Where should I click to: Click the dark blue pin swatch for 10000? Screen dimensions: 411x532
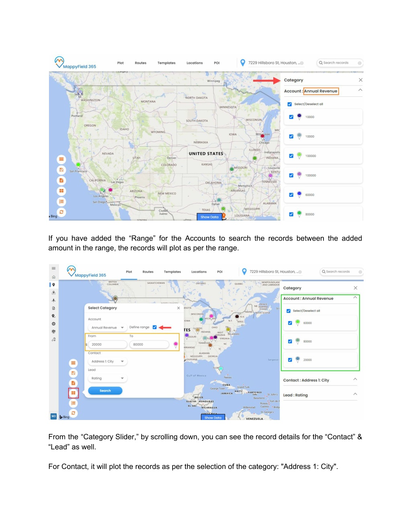point(299,116)
